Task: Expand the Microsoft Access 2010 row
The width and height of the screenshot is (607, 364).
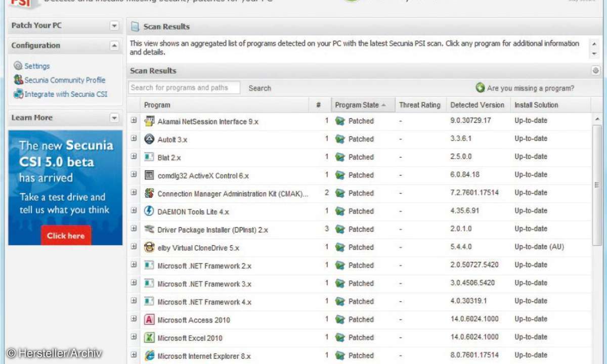Action: tap(134, 318)
